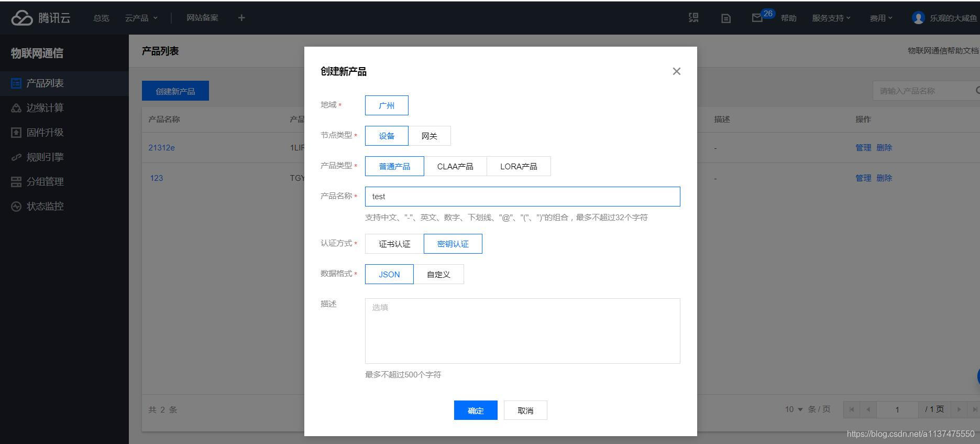Click 取消 to cancel dialog
Viewport: 980px width, 444px height.
coord(525,410)
